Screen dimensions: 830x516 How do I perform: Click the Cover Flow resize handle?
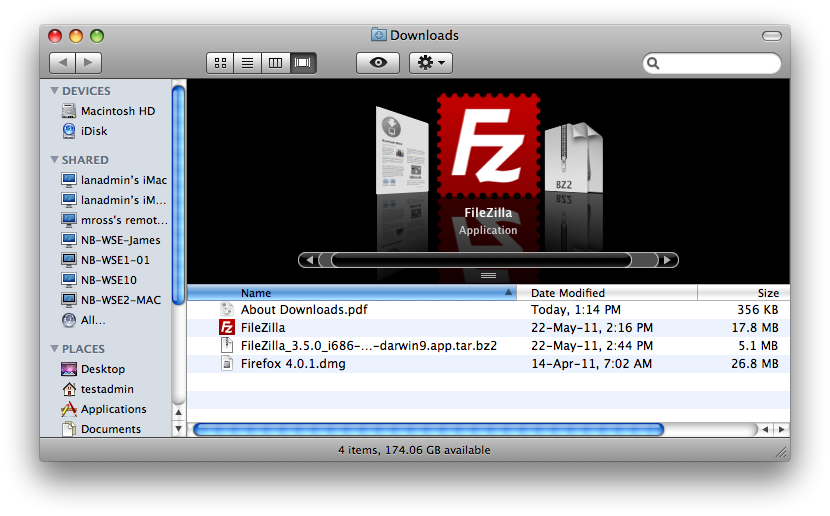coord(488,275)
